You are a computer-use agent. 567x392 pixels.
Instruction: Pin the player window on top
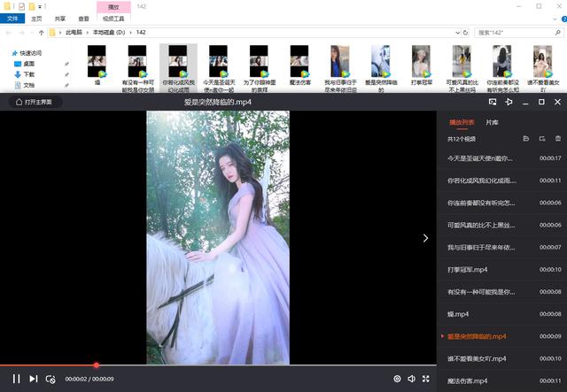pos(509,103)
